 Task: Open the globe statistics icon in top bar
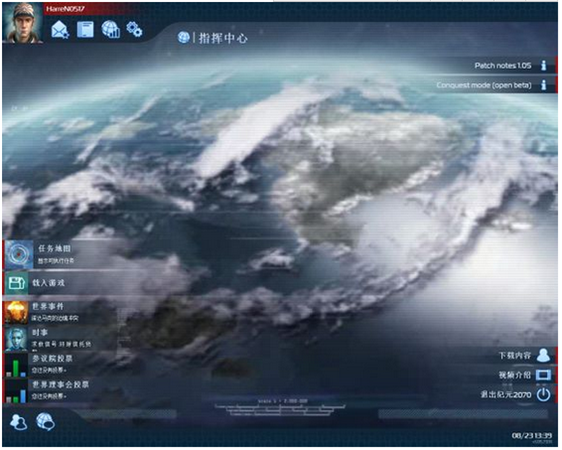111,29
